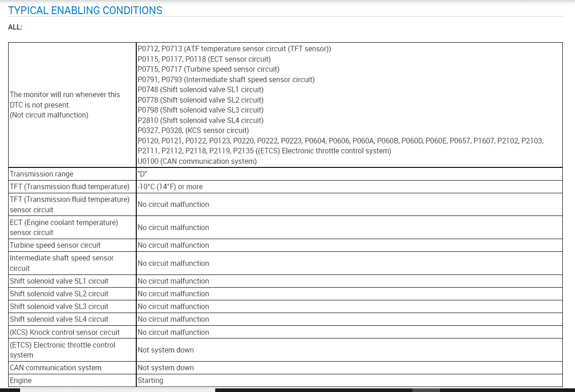Click the 'Shift solenoid valve SL4 circuit' row label

click(x=59, y=319)
